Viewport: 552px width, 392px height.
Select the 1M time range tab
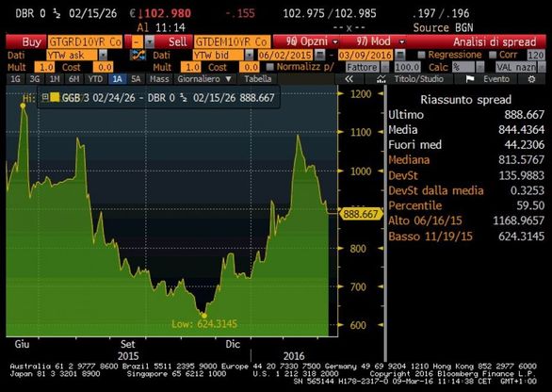[55, 79]
